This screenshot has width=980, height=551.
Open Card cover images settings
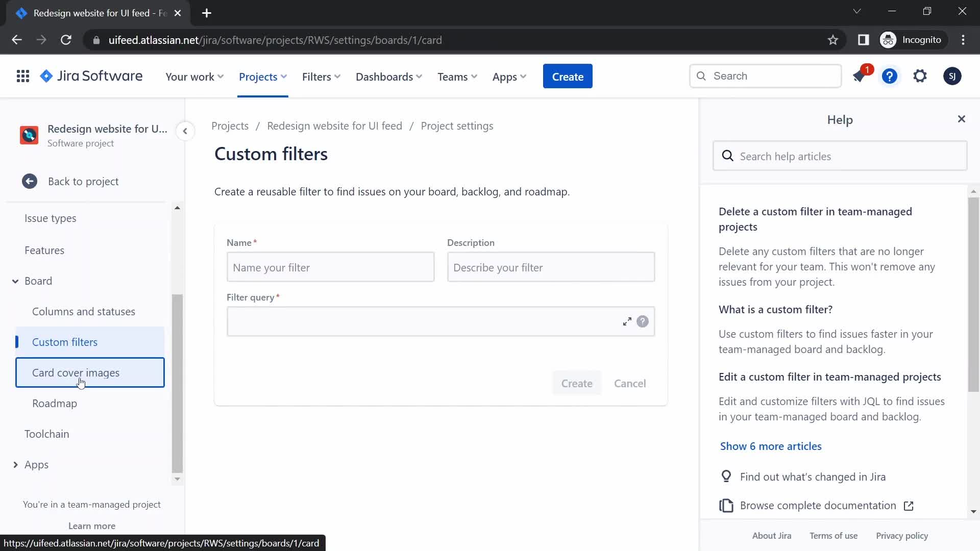point(90,372)
